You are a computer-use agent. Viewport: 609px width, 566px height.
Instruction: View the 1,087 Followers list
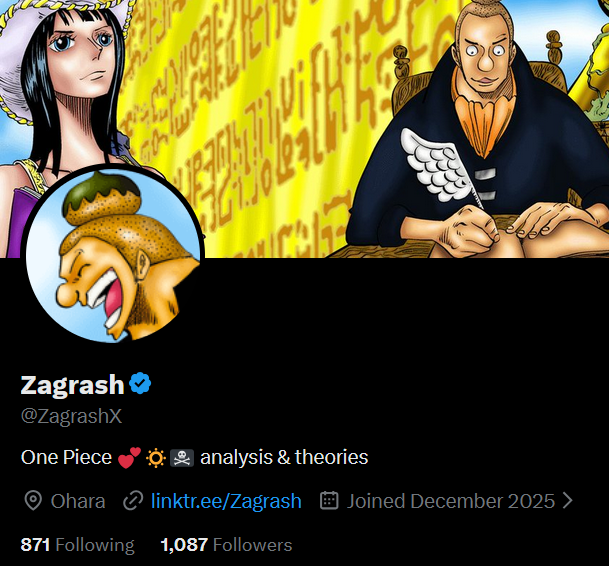pyautogui.click(x=226, y=545)
